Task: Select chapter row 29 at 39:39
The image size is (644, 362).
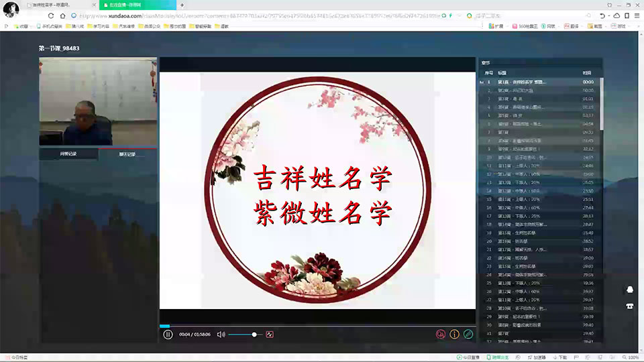Action: pyautogui.click(x=539, y=317)
